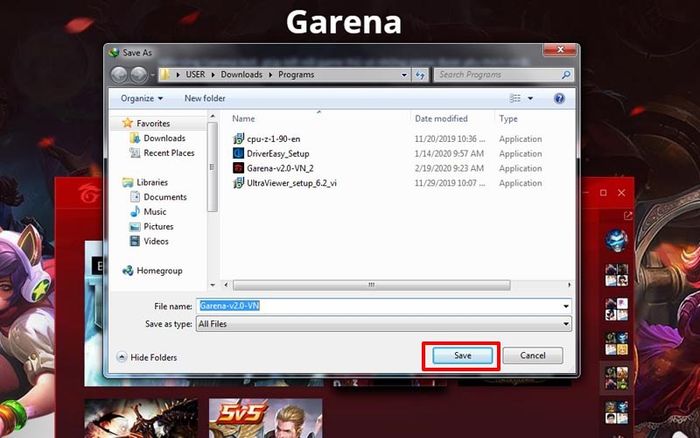Click the file list scroll-left arrow
The image size is (700, 438).
226,285
